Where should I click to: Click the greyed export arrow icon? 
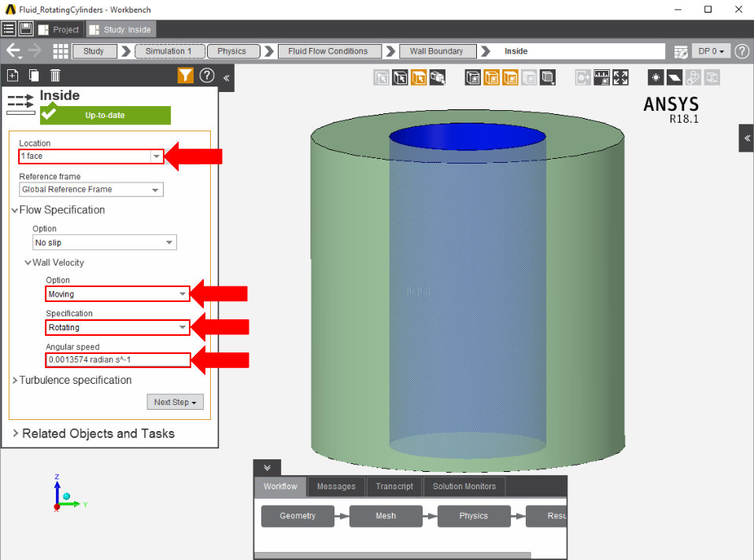[582, 77]
